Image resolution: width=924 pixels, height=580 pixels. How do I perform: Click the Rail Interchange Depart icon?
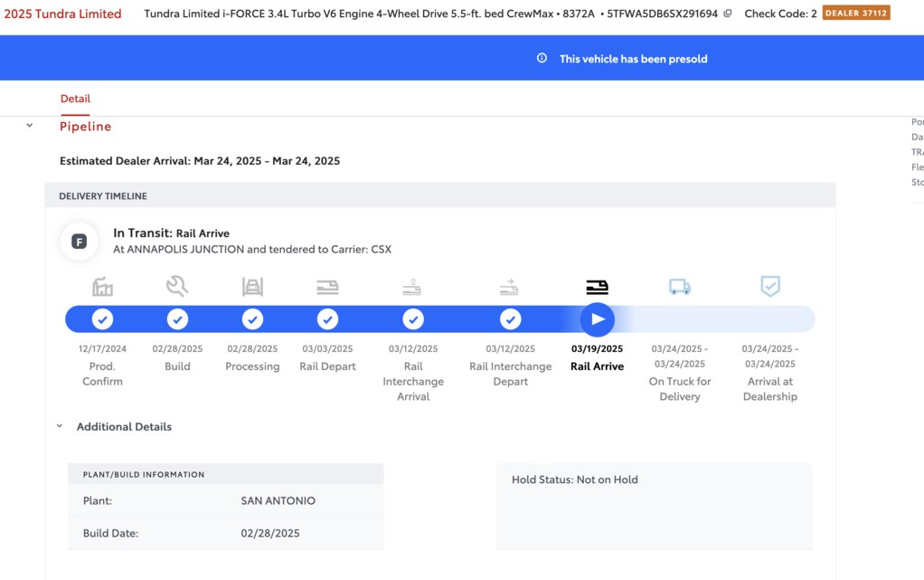click(x=509, y=288)
